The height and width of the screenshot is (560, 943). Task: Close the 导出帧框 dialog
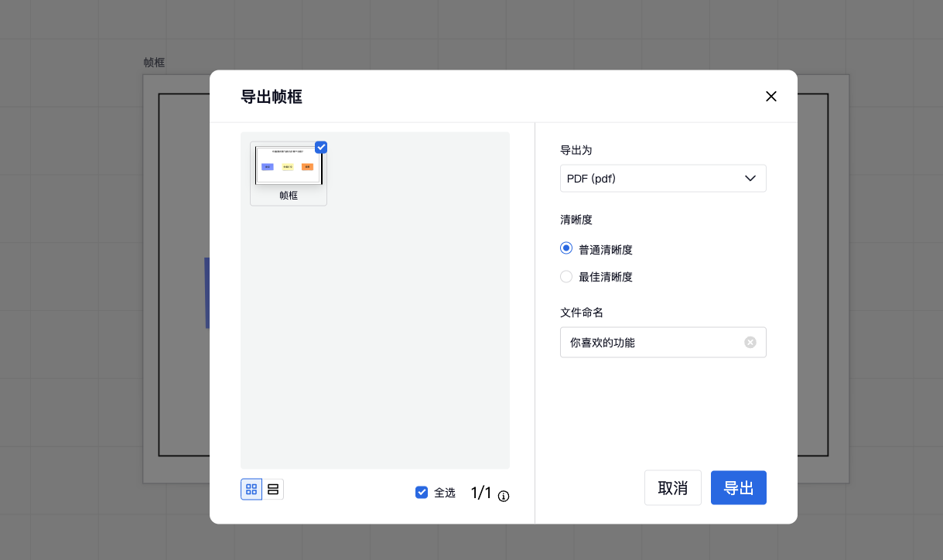coord(770,97)
